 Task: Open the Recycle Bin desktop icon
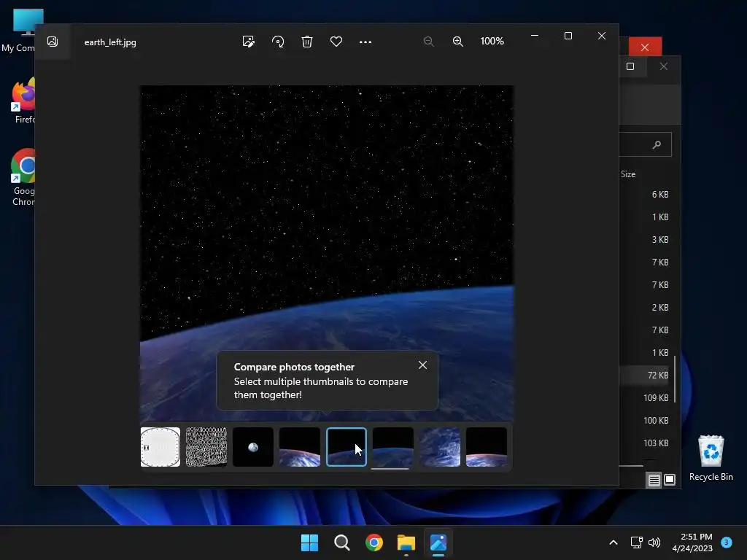coord(711,458)
